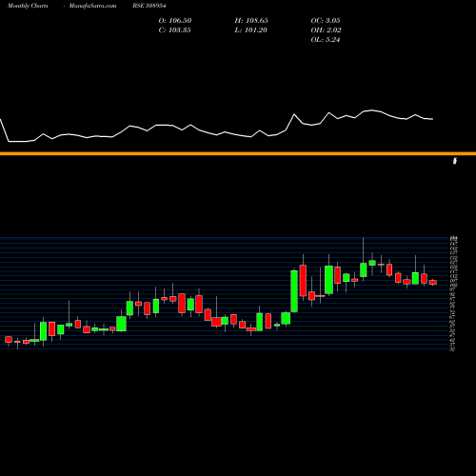The height and width of the screenshot is (476, 476).
Task: Click the 'Monthly Charts' title text
Action: 28,6
